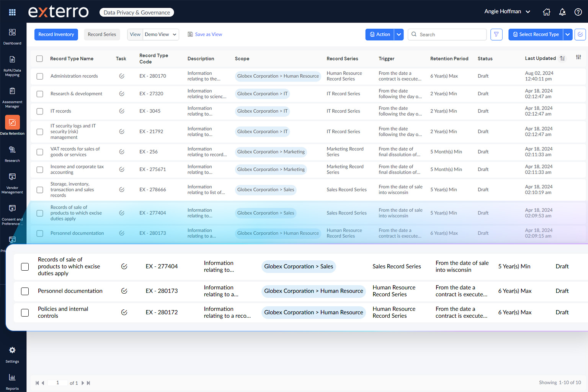Go to home via house icon
Image resolution: width=588 pixels, height=392 pixels.
[547, 12]
